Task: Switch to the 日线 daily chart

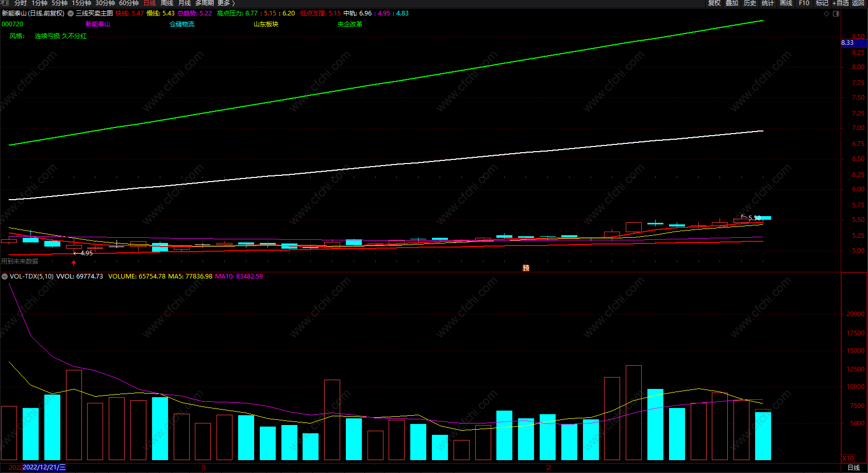Action: (149, 3)
